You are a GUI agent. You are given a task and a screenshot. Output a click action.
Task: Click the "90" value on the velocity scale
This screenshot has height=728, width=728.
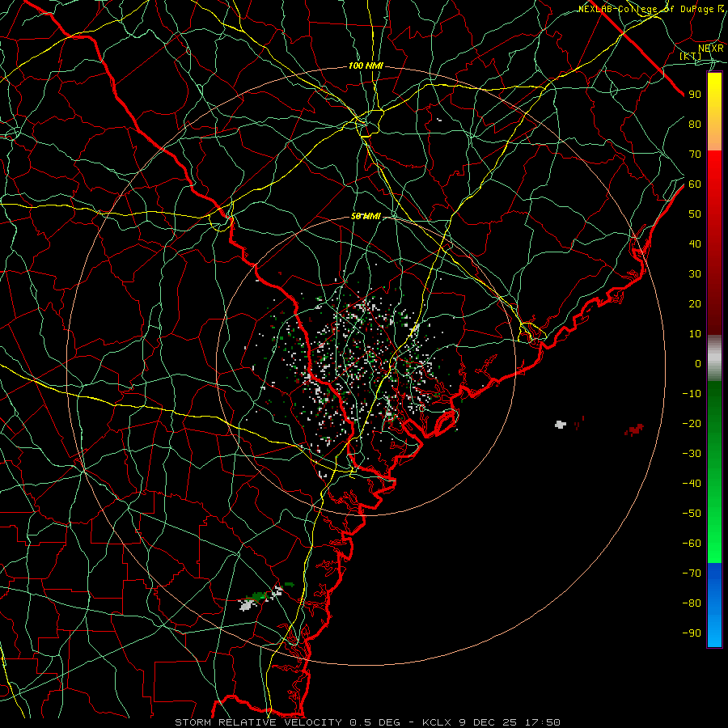point(695,95)
